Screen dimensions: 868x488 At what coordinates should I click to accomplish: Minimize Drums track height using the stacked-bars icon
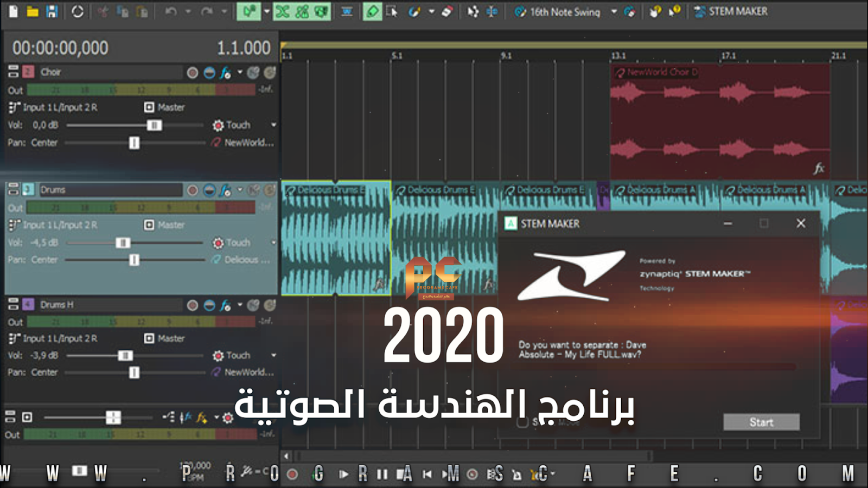14,189
